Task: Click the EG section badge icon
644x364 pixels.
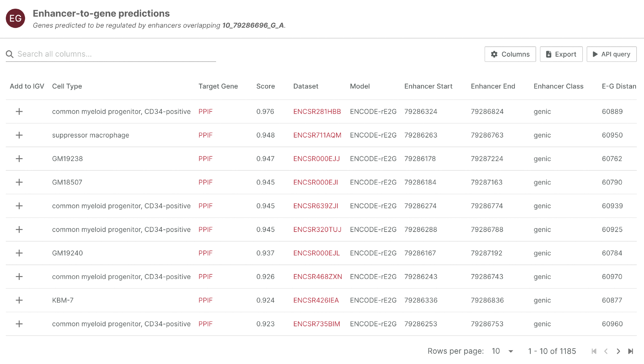Action: [x=15, y=18]
